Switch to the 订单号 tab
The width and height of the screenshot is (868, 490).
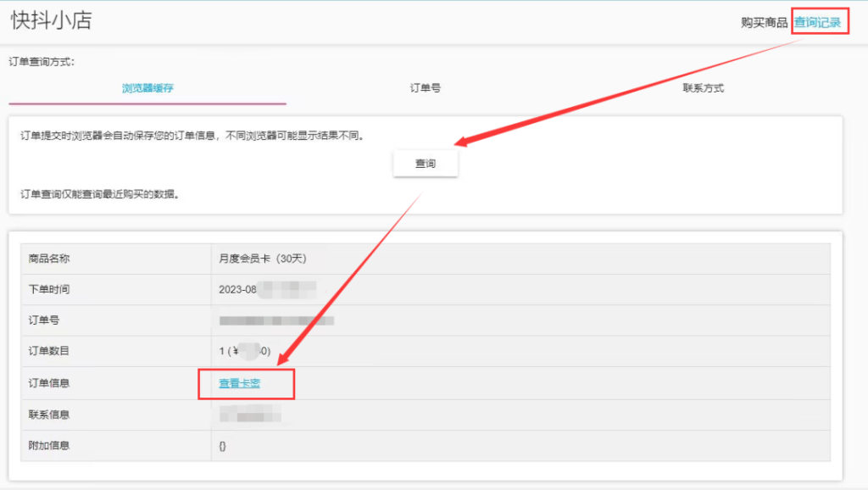point(426,88)
